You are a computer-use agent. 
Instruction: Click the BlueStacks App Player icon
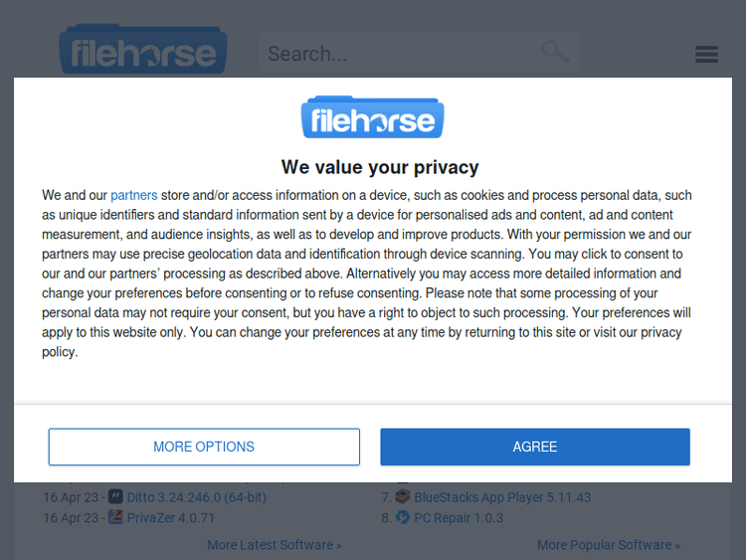tap(403, 496)
